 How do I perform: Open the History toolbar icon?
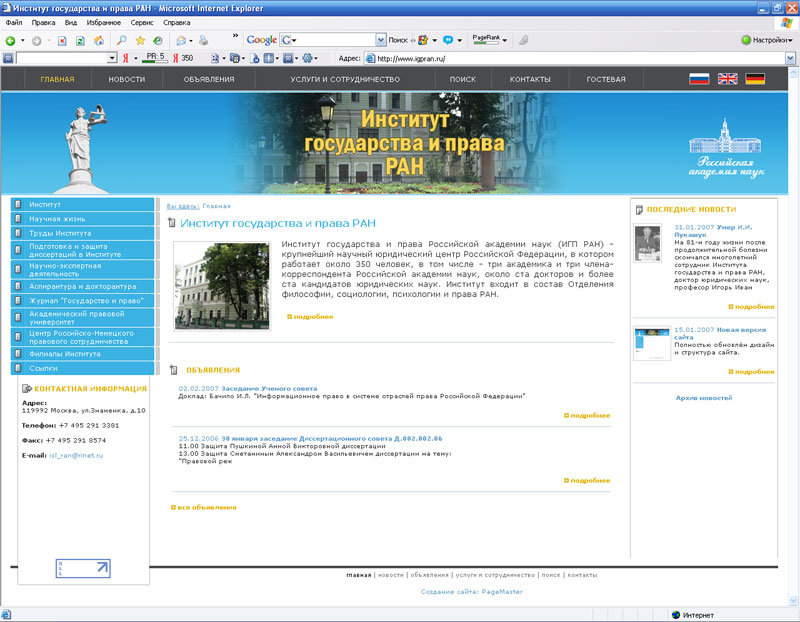point(158,40)
